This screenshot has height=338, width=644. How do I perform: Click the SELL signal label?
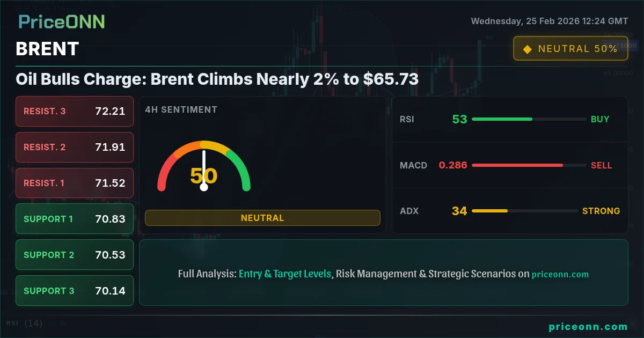(x=601, y=165)
